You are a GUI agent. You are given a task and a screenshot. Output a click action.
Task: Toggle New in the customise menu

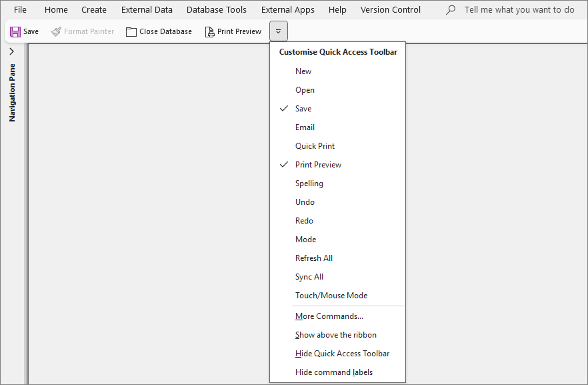tap(337, 71)
